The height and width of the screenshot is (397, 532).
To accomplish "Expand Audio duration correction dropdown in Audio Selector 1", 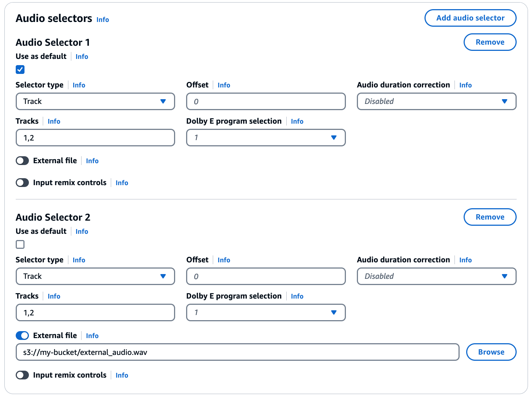I will (x=436, y=101).
